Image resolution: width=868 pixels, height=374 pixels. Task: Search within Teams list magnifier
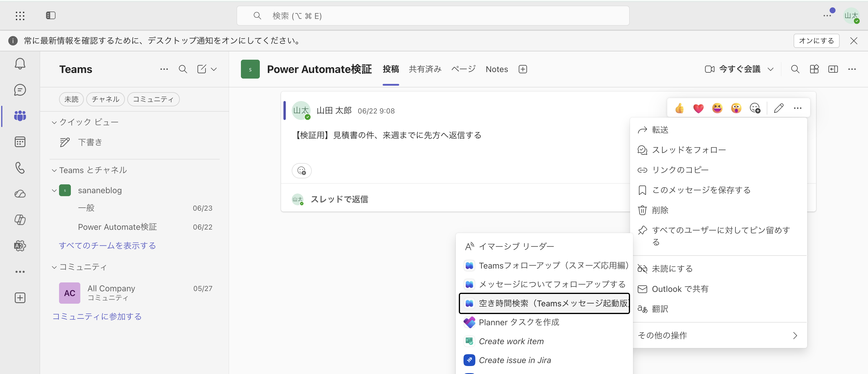pyautogui.click(x=183, y=69)
